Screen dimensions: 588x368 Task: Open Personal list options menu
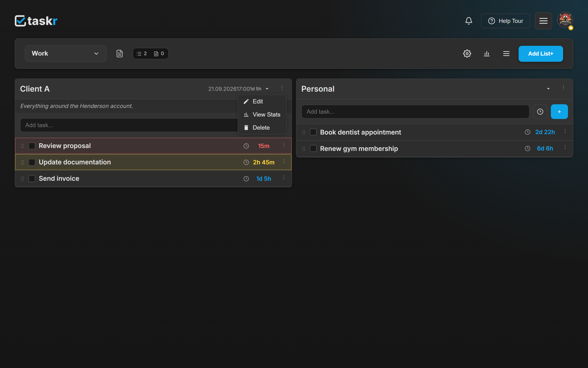[563, 88]
